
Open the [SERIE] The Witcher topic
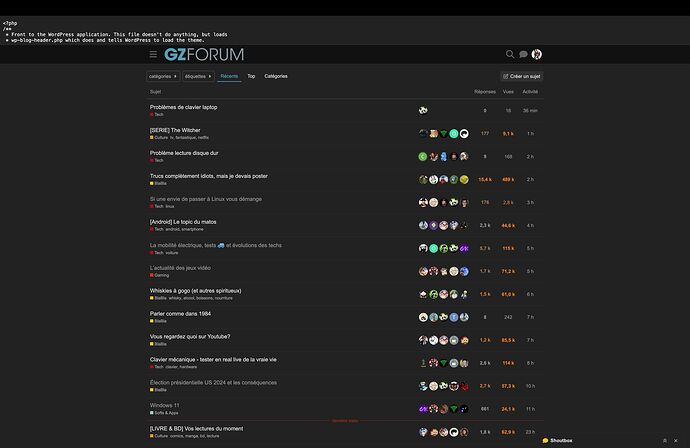(175, 130)
